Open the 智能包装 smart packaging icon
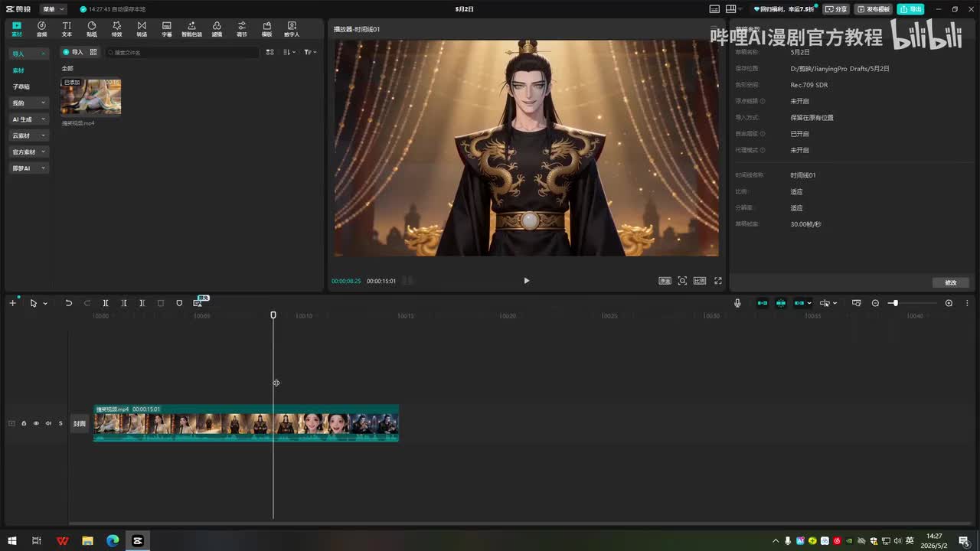The height and width of the screenshot is (551, 980). click(x=191, y=29)
